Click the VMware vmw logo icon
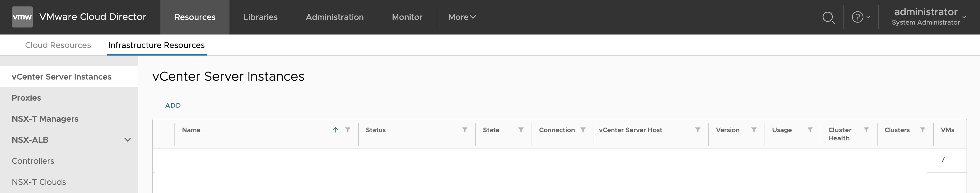980x193 pixels. click(x=22, y=17)
